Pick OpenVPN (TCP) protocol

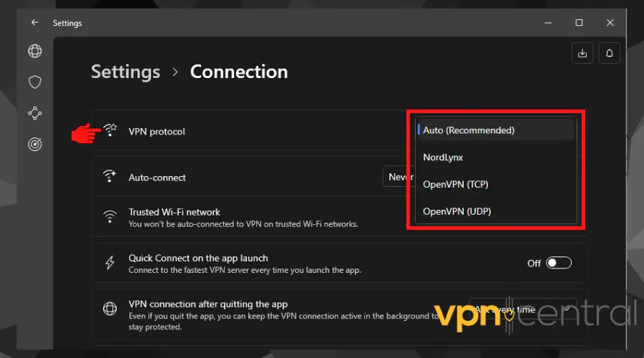coord(496,184)
